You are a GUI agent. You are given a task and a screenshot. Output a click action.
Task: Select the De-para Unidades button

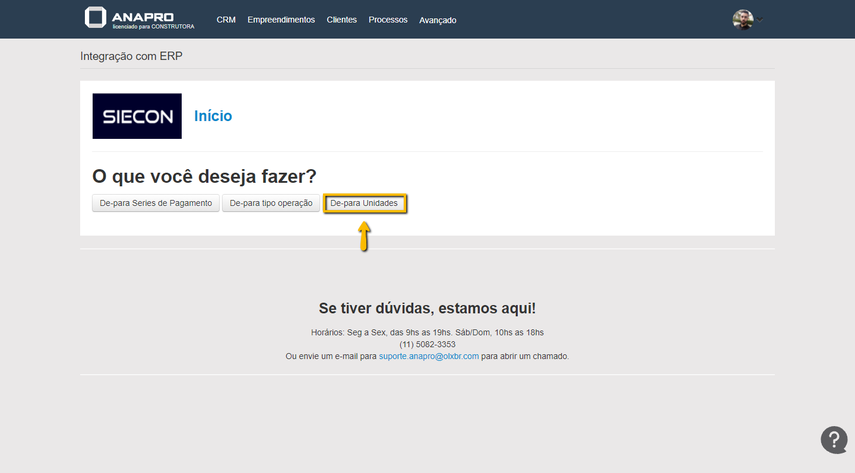point(365,203)
